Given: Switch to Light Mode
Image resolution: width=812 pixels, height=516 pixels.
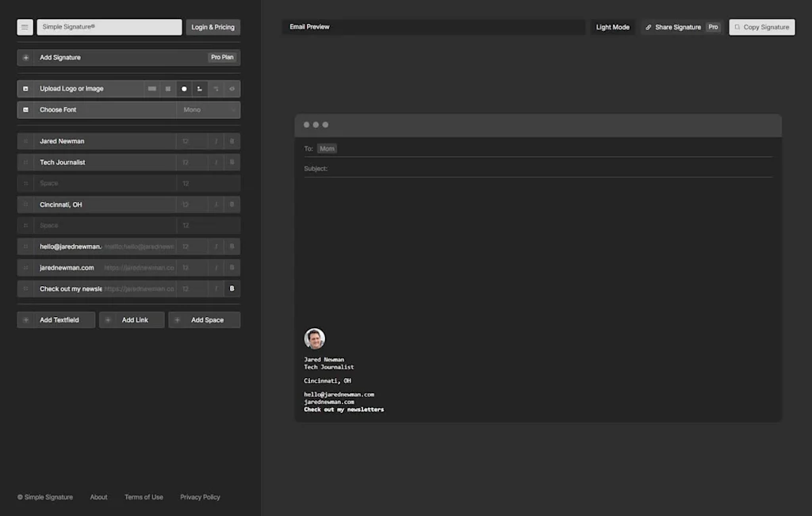Looking at the screenshot, I should click(612, 27).
